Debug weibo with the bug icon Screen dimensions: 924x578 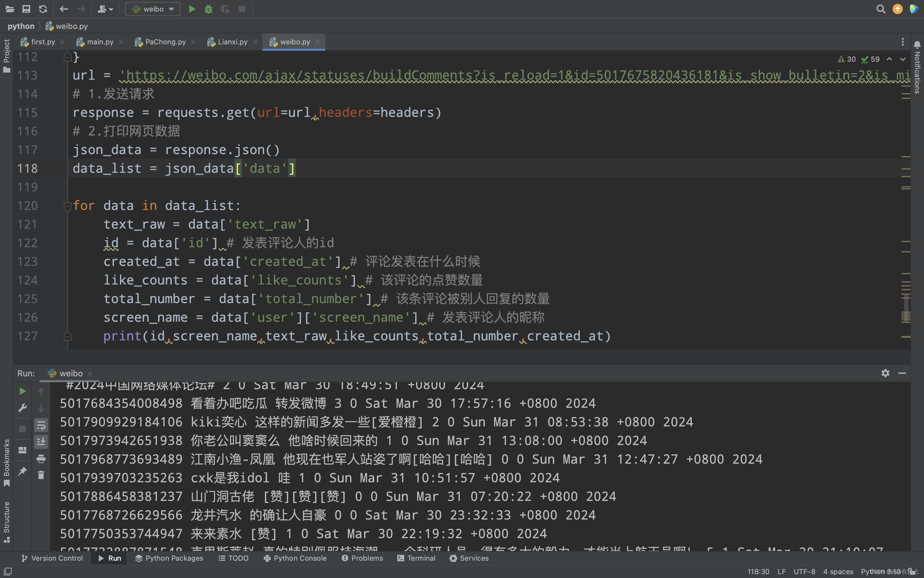click(209, 9)
